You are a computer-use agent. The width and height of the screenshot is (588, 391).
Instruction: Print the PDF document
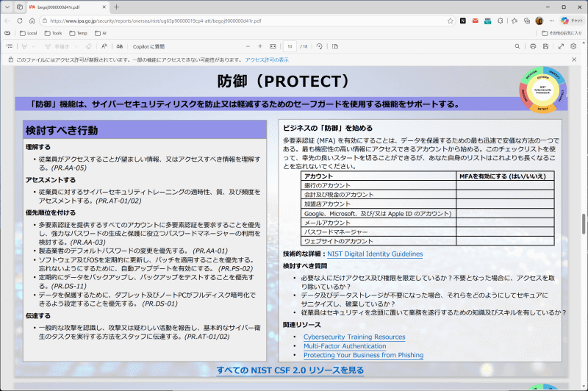click(533, 46)
